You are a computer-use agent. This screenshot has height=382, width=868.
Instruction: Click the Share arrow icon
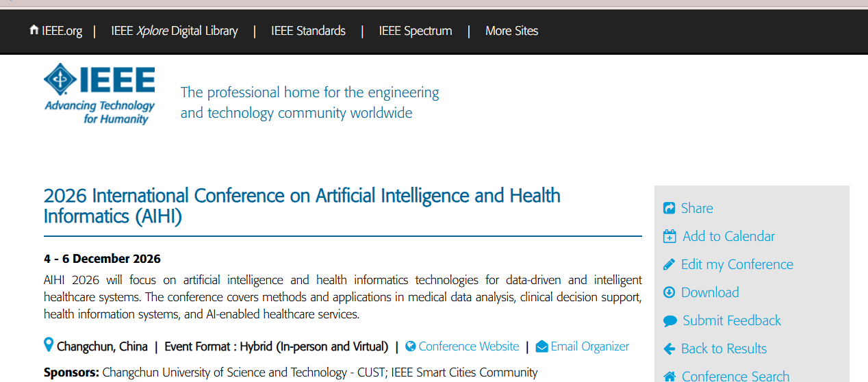669,208
